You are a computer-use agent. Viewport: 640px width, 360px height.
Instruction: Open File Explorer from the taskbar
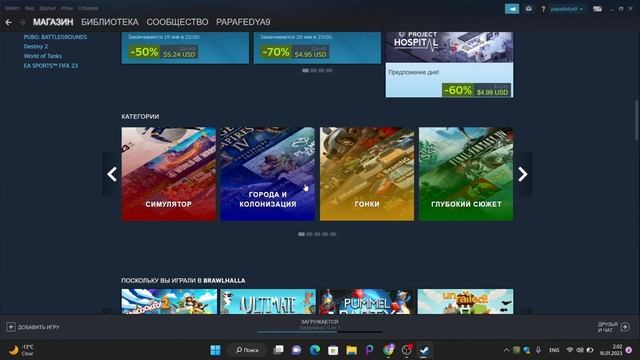[x=351, y=350]
